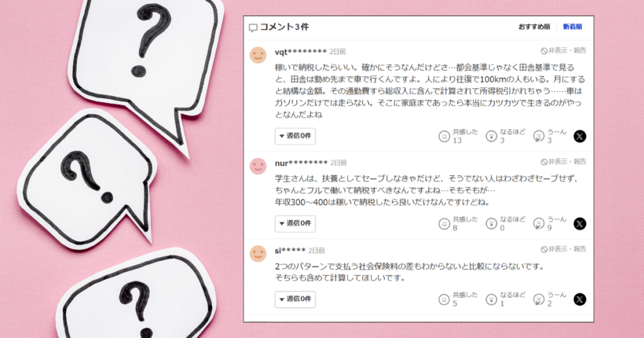Share si's comment via X icon
This screenshot has height=338, width=644.
[x=579, y=300]
